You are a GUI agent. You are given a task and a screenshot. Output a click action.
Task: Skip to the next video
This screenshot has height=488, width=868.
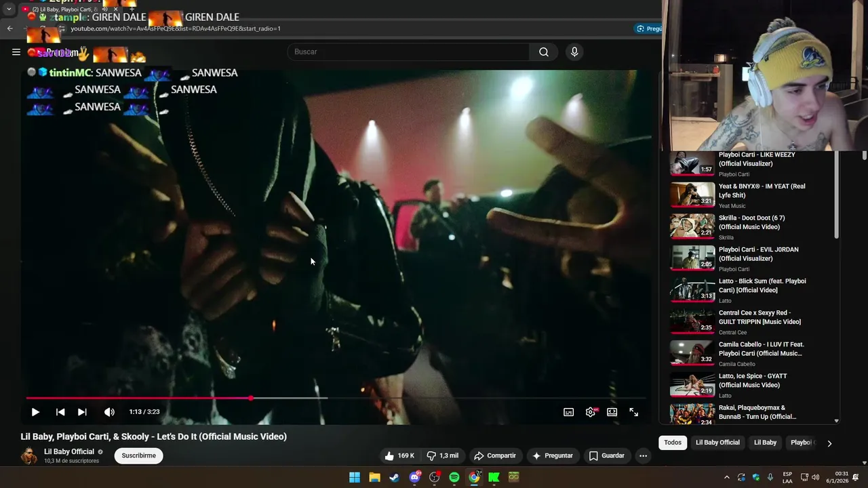coord(82,412)
